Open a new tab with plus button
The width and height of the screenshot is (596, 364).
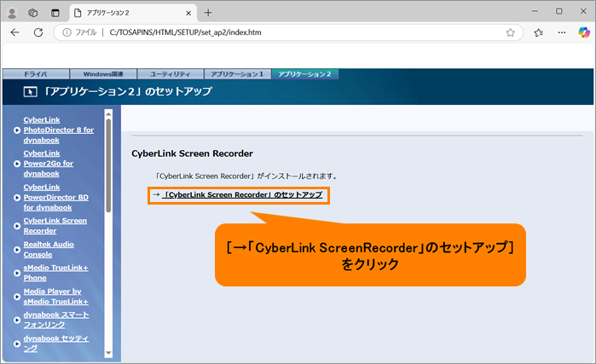(x=208, y=13)
